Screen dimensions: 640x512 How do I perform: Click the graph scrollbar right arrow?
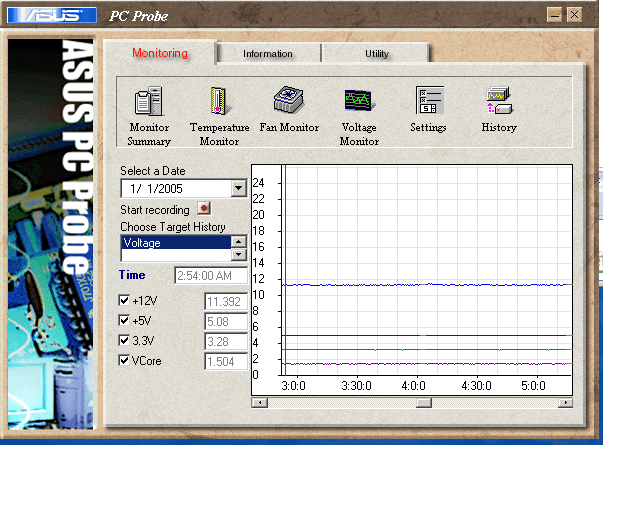pos(565,403)
